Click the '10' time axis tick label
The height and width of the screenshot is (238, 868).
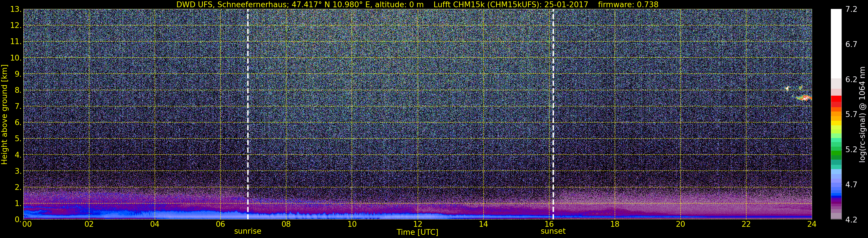pyautogui.click(x=352, y=224)
